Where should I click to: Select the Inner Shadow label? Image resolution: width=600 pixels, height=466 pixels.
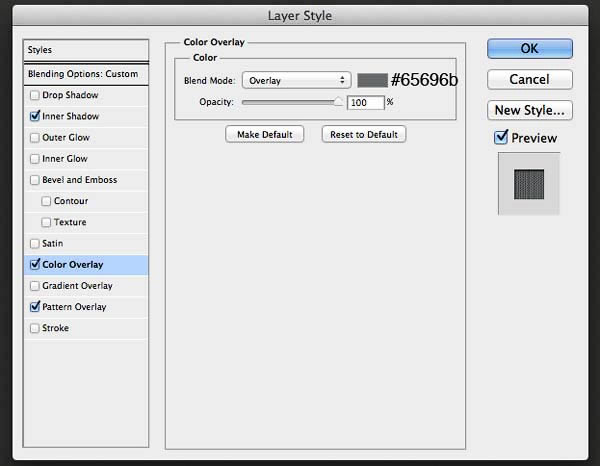tap(70, 116)
